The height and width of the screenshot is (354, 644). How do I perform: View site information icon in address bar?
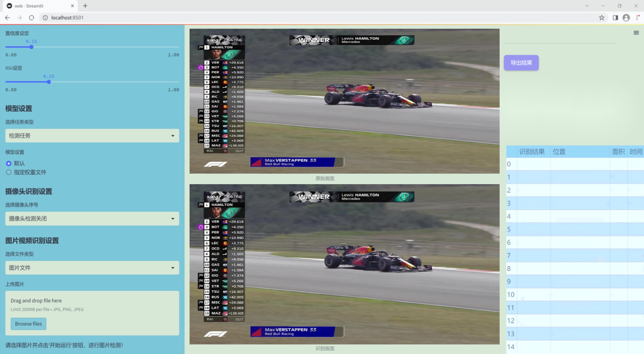point(45,18)
